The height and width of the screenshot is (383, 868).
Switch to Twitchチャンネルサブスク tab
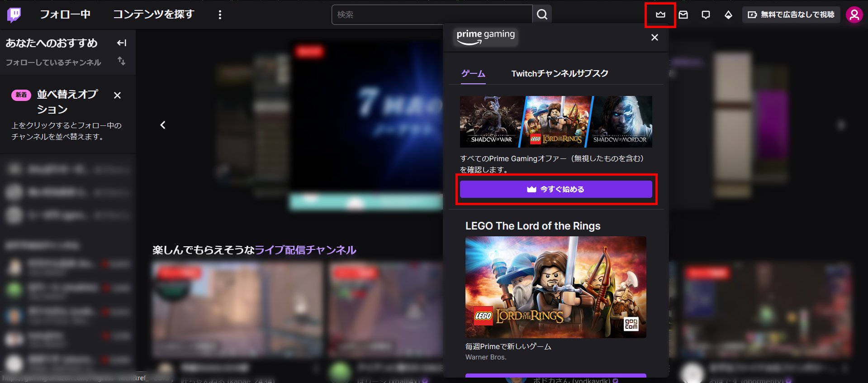tap(560, 73)
